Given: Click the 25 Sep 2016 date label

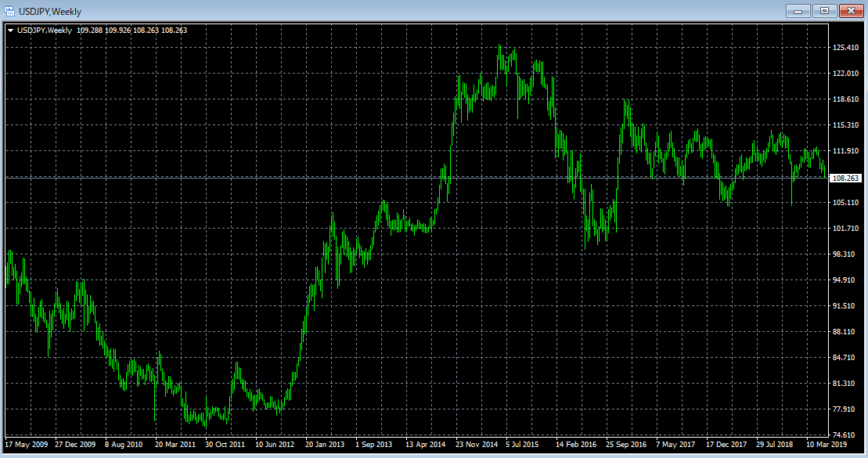Looking at the screenshot, I should coord(626,444).
